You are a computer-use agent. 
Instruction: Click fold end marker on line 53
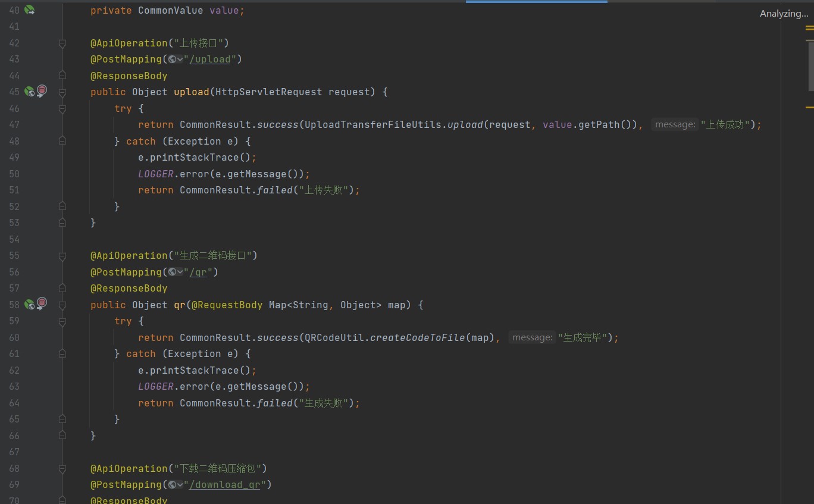62,223
